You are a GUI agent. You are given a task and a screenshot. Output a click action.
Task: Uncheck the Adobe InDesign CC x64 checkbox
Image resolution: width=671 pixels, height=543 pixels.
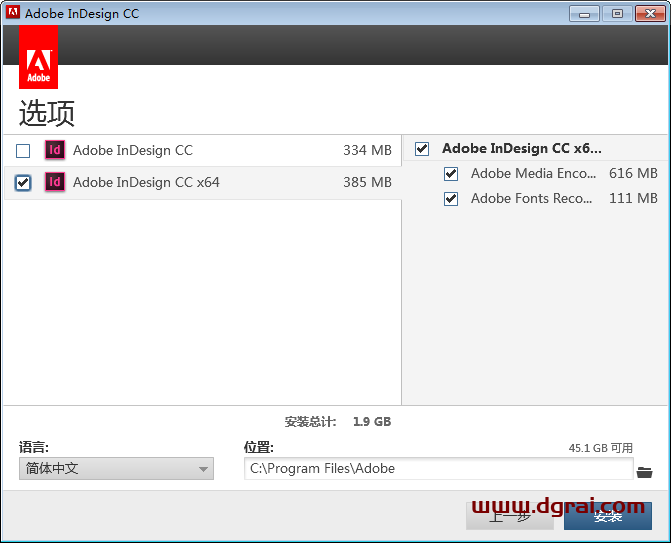click(x=23, y=183)
